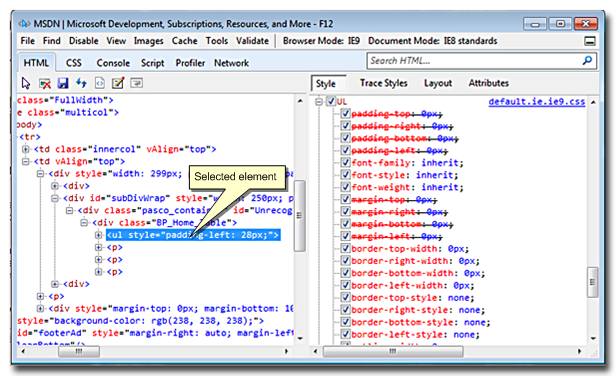The height and width of the screenshot is (377, 616).
Task: Collapse the td vAlign top node
Action: (26, 161)
